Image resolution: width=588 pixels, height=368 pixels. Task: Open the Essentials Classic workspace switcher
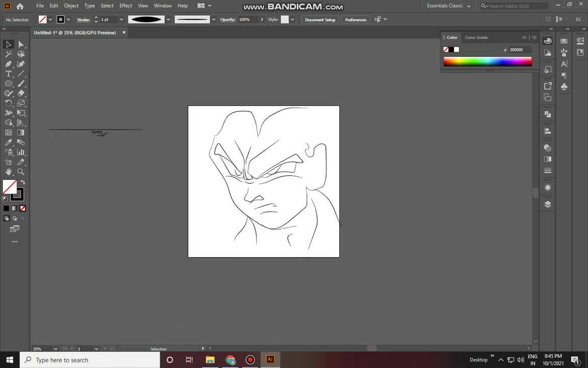449,6
